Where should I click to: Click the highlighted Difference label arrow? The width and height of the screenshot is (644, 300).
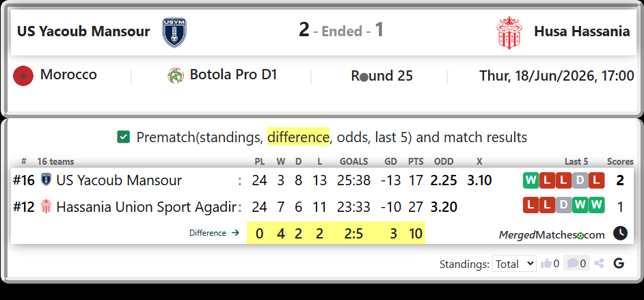[x=214, y=233]
